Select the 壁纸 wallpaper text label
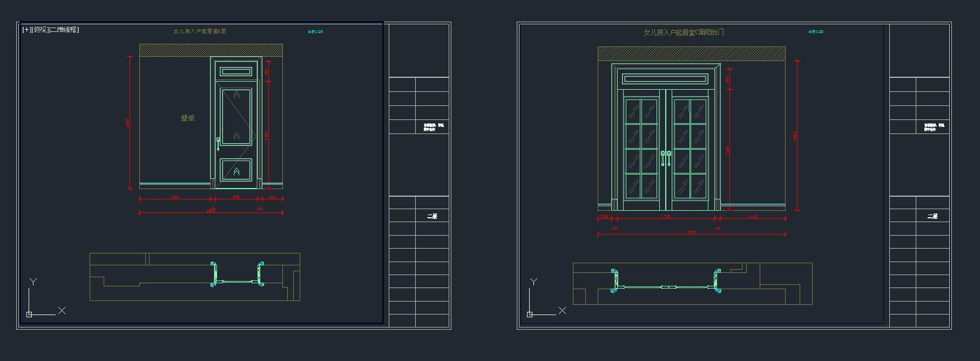 click(x=187, y=118)
